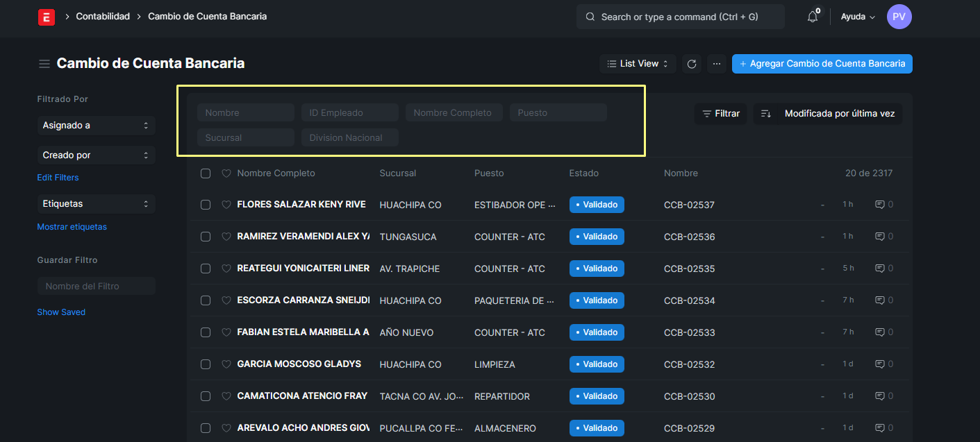This screenshot has height=442, width=980.
Task: Click the red E home logo
Action: [46, 17]
